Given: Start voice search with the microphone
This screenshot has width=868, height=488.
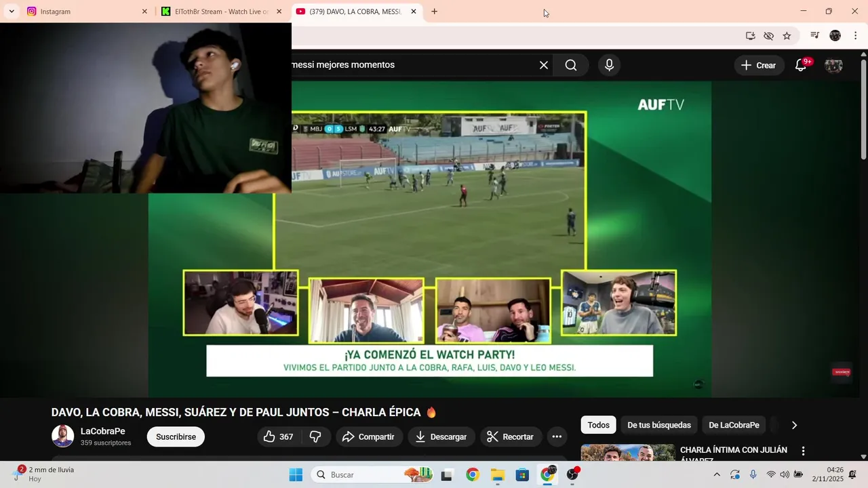Looking at the screenshot, I should 609,65.
